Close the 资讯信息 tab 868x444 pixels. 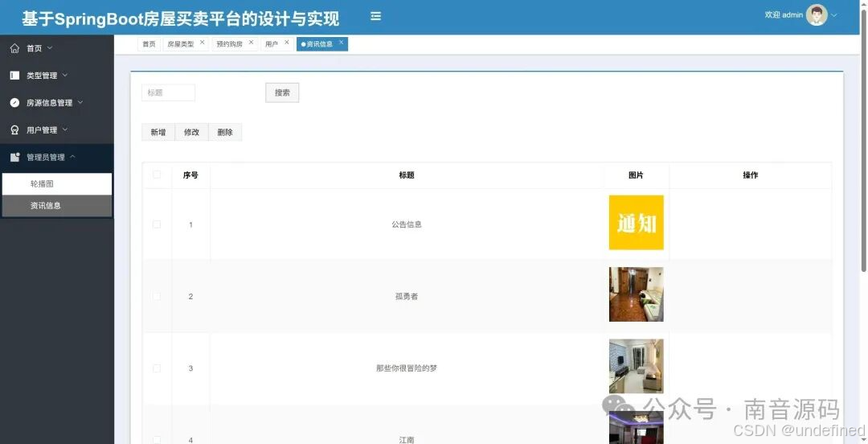[x=341, y=42]
